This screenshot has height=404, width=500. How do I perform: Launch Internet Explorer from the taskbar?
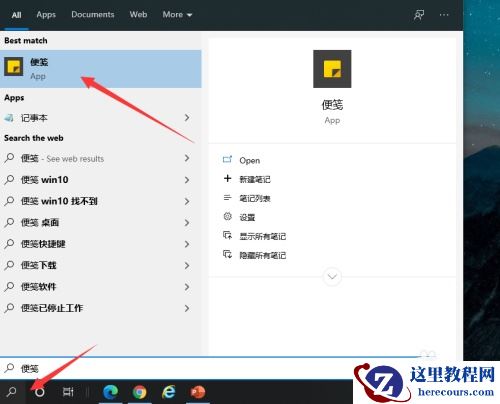[x=169, y=392]
